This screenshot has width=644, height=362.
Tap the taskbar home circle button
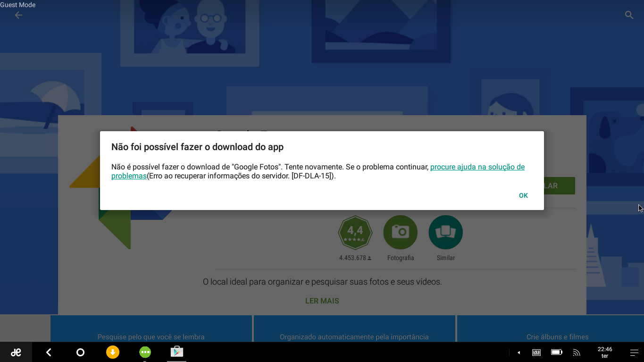pos(80,352)
